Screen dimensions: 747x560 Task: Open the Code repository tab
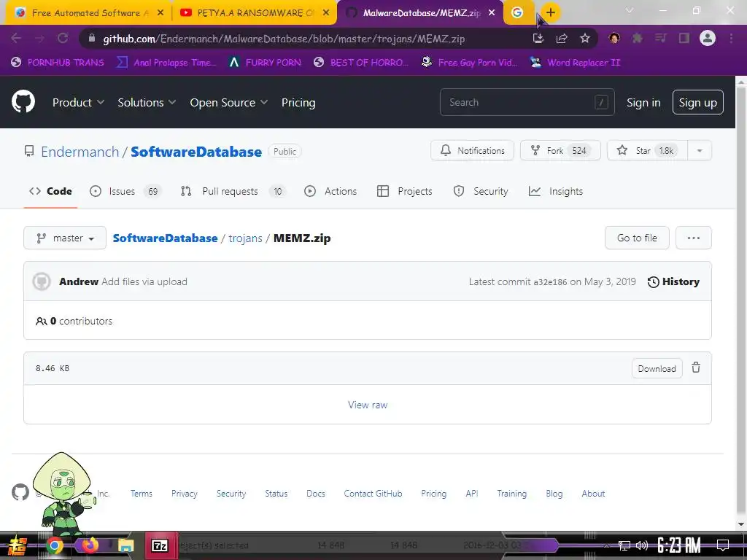(50, 191)
